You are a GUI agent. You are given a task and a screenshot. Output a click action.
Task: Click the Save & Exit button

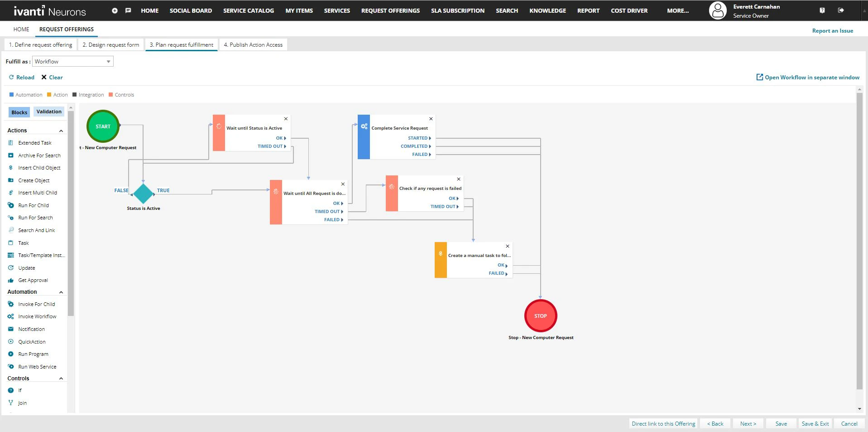pos(815,423)
